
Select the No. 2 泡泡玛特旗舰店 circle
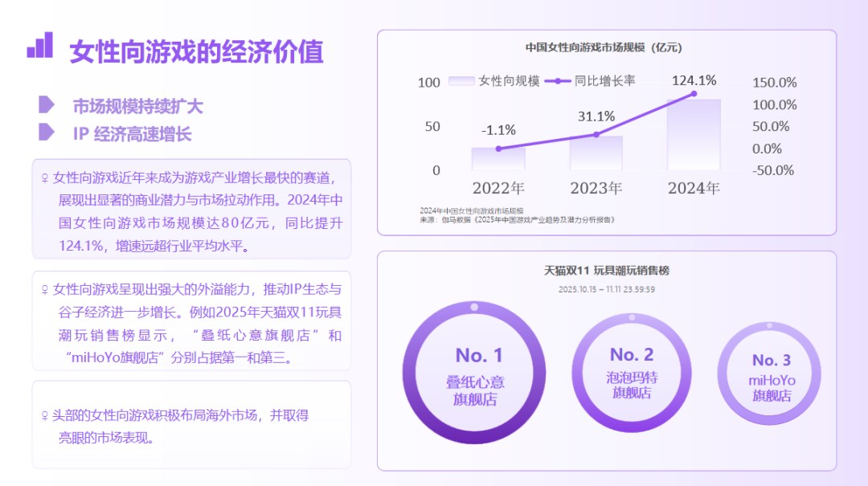click(x=632, y=373)
